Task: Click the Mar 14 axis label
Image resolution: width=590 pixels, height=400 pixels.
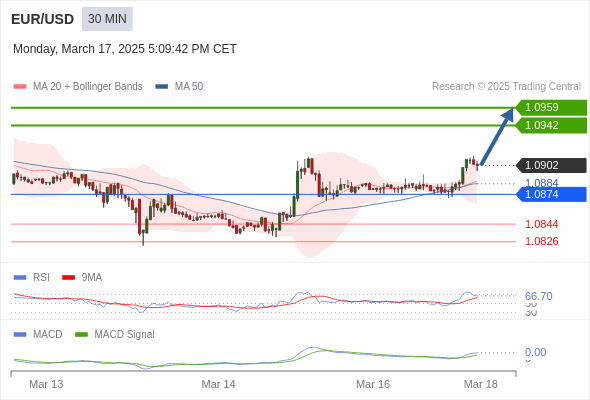Action: pos(218,384)
